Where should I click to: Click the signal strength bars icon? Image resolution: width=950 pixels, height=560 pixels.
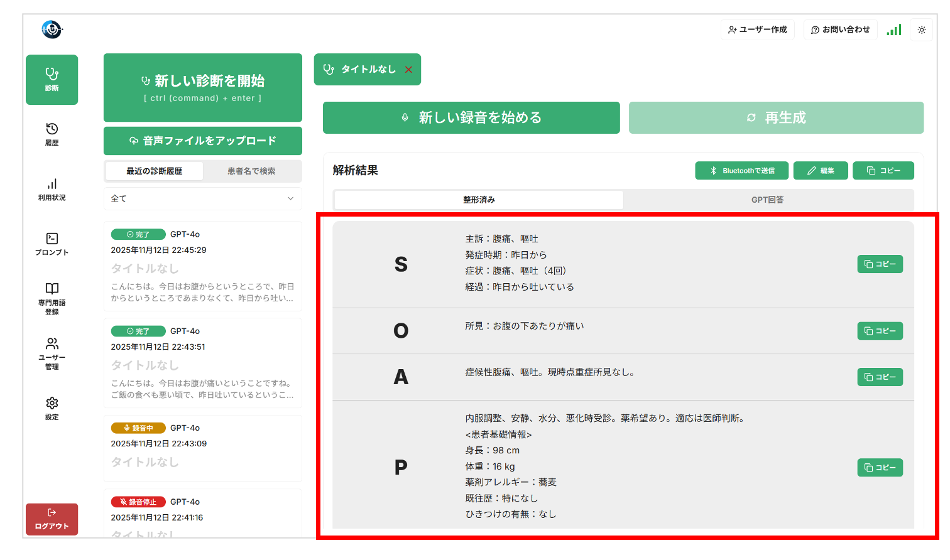tap(893, 30)
